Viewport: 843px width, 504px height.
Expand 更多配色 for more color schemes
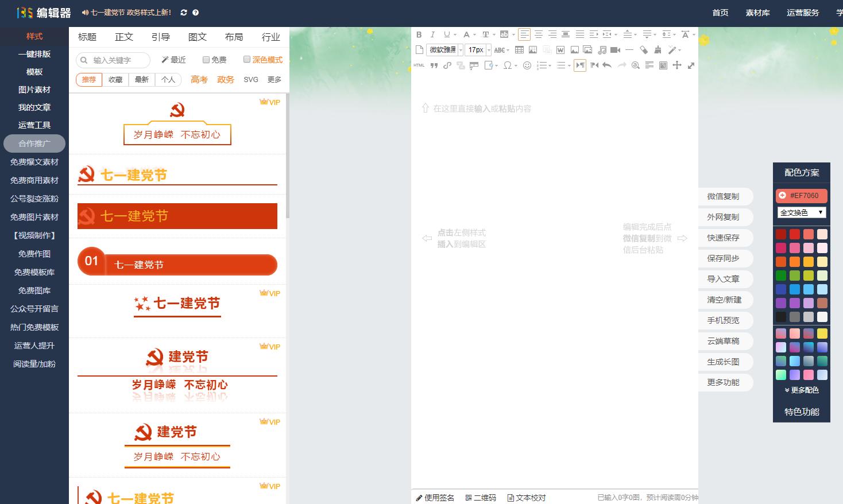pyautogui.click(x=801, y=390)
